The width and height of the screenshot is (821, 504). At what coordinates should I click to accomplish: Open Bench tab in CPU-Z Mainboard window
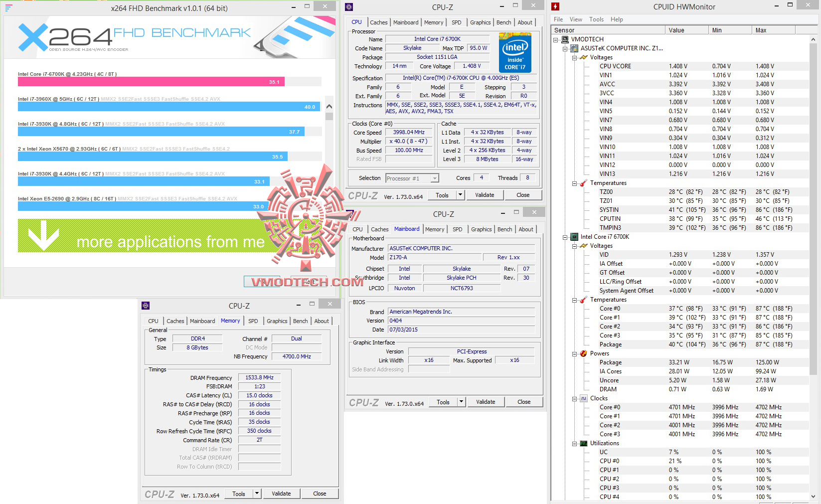(x=504, y=229)
